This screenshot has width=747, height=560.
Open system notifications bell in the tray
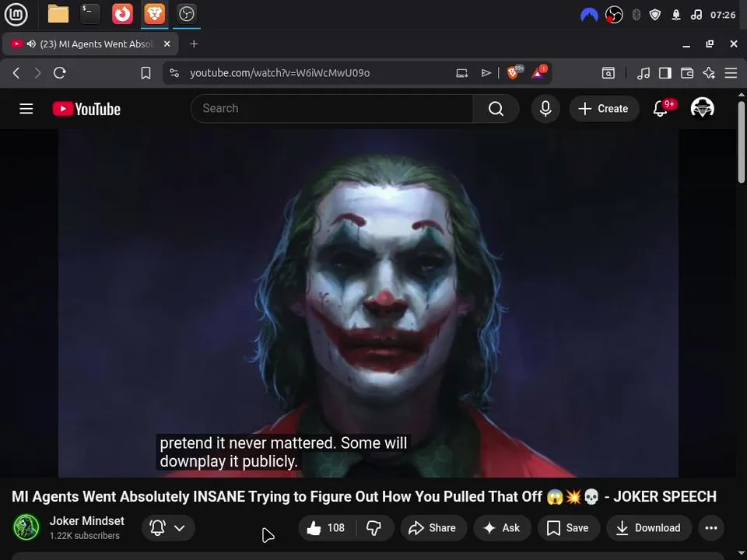tap(676, 15)
